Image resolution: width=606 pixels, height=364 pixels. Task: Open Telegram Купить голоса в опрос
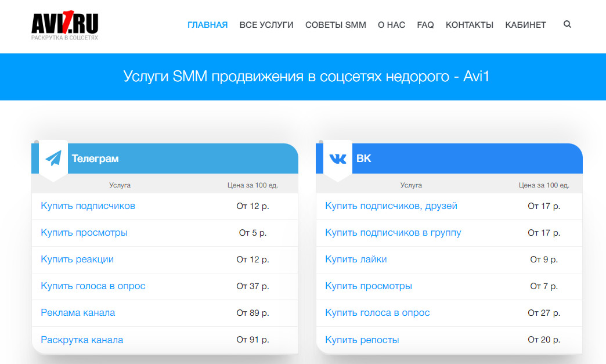click(x=93, y=286)
